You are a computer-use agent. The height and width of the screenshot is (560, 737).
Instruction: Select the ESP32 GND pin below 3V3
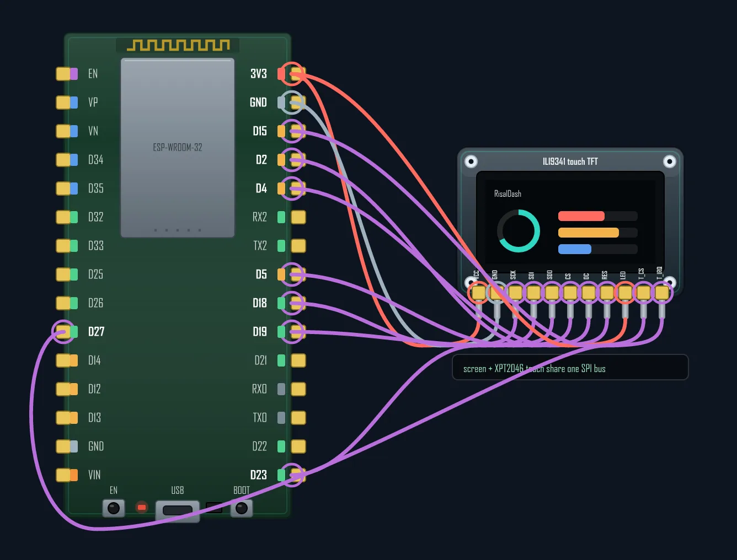pos(298,103)
